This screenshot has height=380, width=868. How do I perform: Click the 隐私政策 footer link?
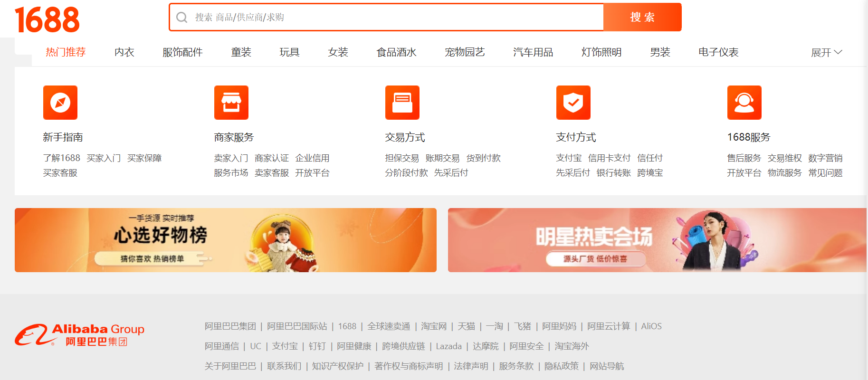pyautogui.click(x=562, y=366)
